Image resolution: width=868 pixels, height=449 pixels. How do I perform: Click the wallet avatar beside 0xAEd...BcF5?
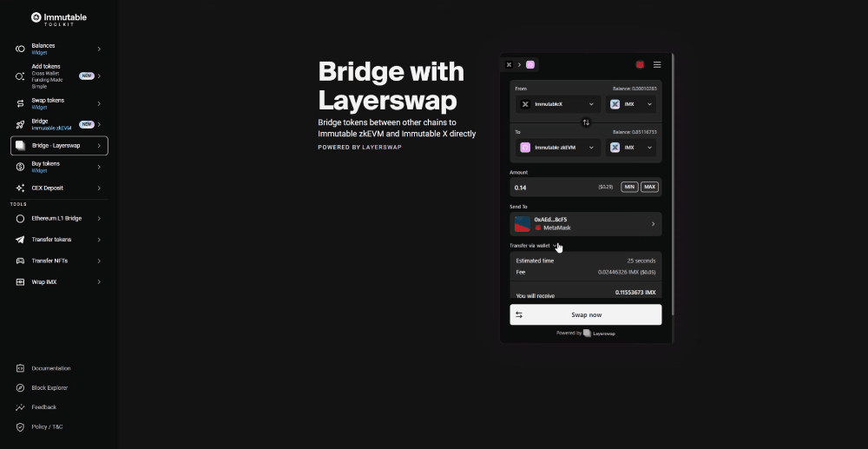pos(523,224)
